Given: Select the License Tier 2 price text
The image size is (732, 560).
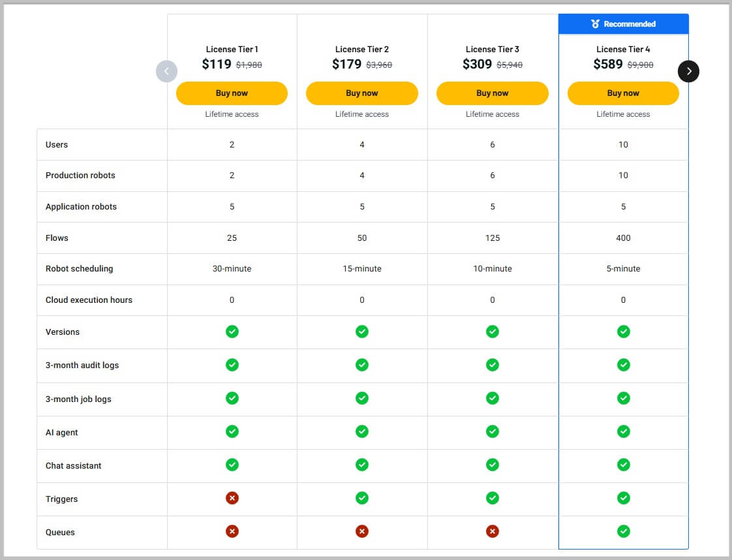Looking at the screenshot, I should click(x=362, y=64).
